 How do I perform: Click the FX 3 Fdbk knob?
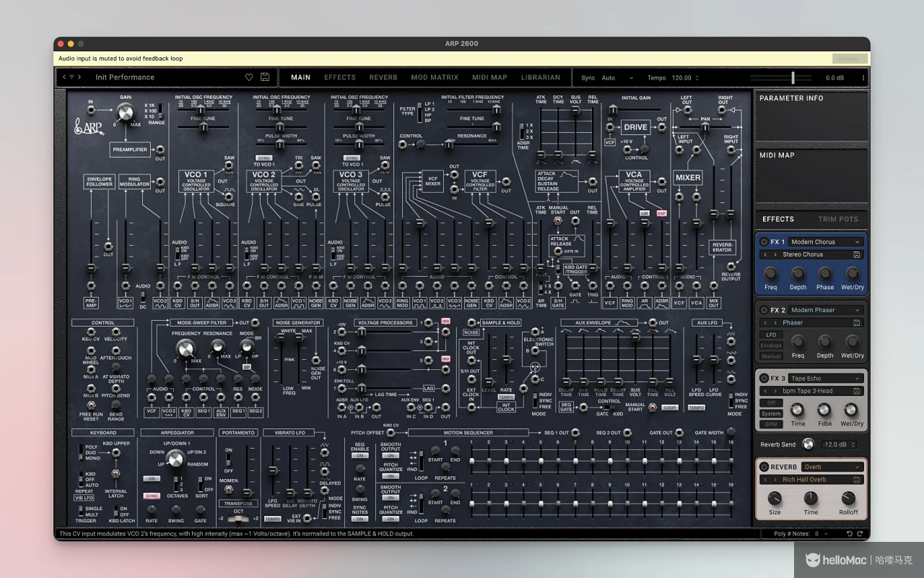pos(824,410)
